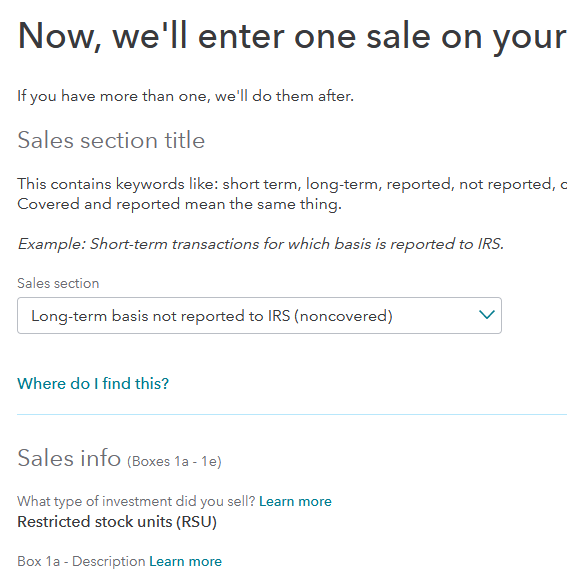567x572 pixels.
Task: Open the Sales section dropdown
Action: [259, 316]
